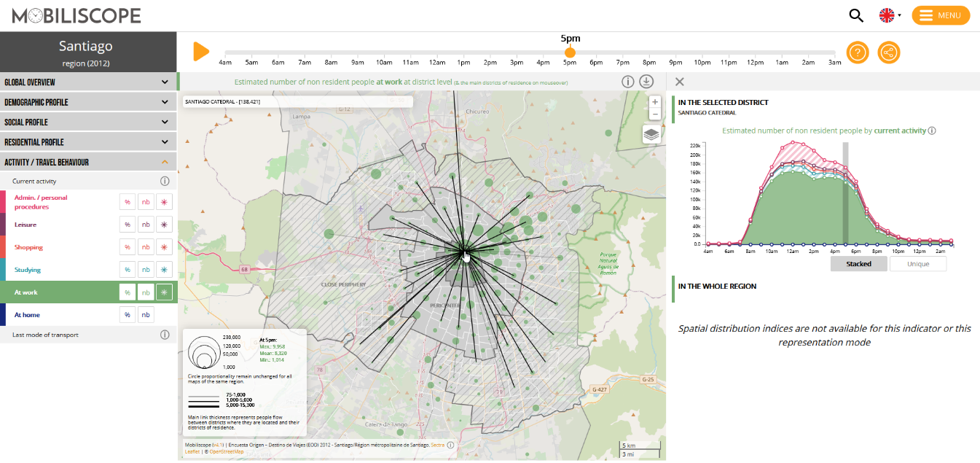Toggle flow mode for Studying

tap(165, 270)
